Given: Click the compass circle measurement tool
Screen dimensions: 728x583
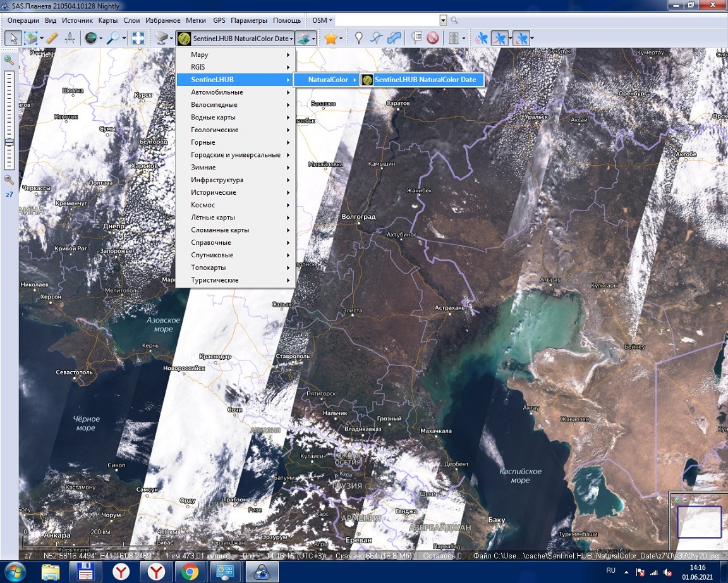Looking at the screenshot, I should click(x=70, y=39).
